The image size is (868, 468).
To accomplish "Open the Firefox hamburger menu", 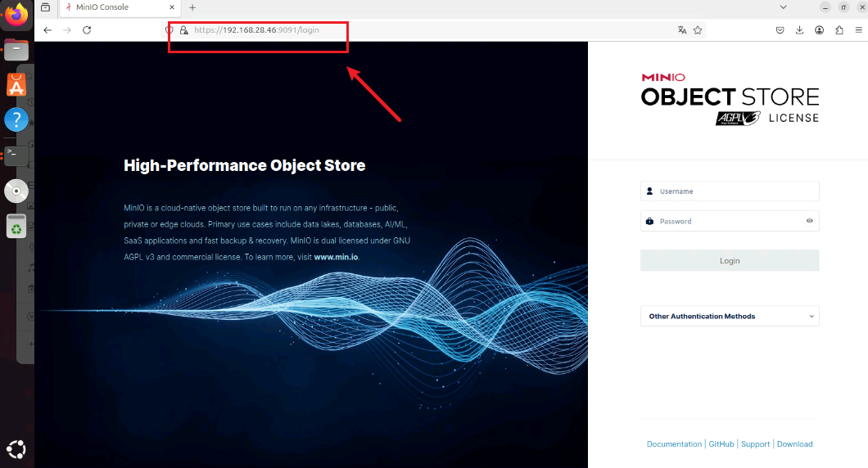I will coord(859,30).
